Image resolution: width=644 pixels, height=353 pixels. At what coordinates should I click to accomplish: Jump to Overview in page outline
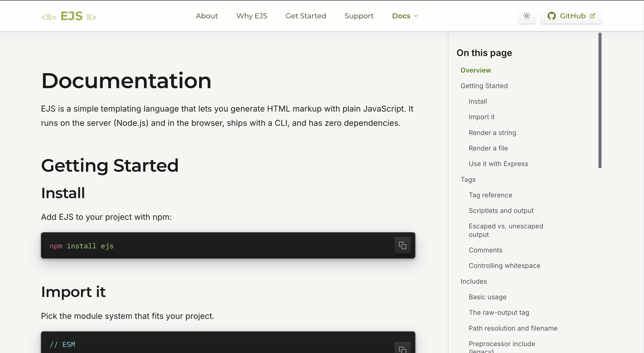pos(476,70)
